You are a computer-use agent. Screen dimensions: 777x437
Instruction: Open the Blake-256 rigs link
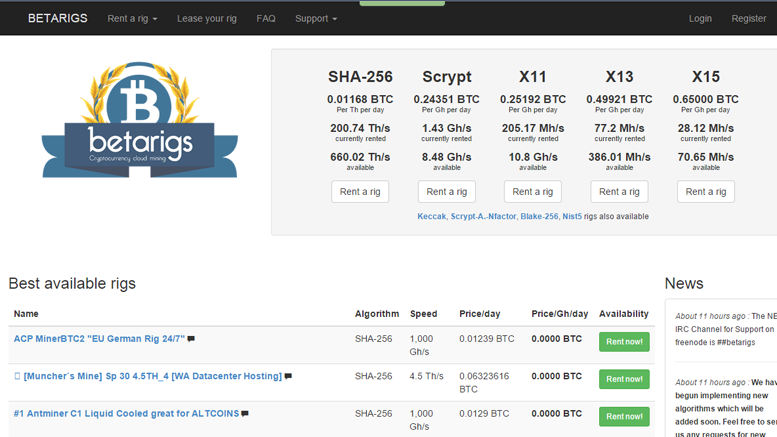538,216
